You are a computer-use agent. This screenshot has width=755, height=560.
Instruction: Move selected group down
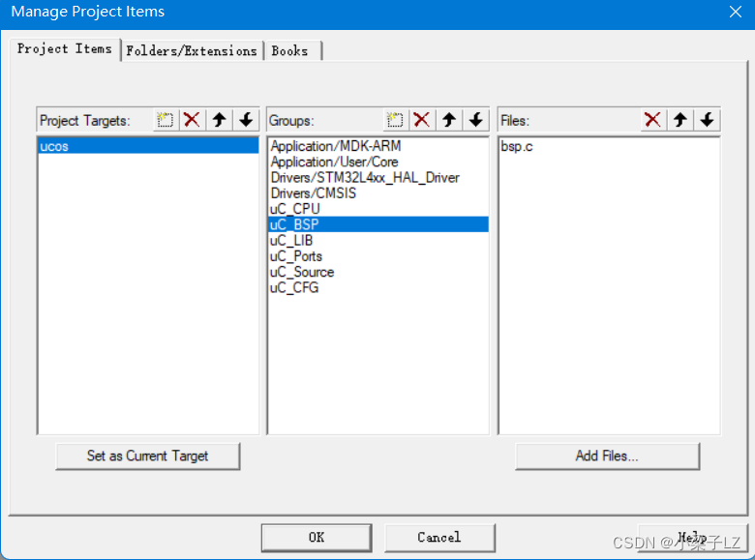pyautogui.click(x=476, y=120)
